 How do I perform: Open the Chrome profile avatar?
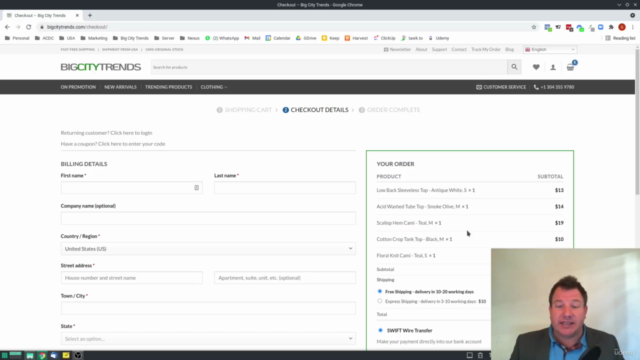622,27
